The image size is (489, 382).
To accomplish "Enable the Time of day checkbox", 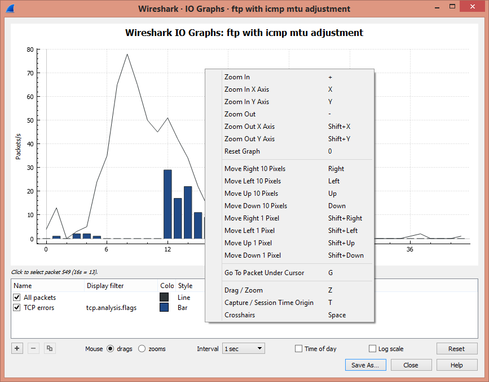I will (x=298, y=349).
